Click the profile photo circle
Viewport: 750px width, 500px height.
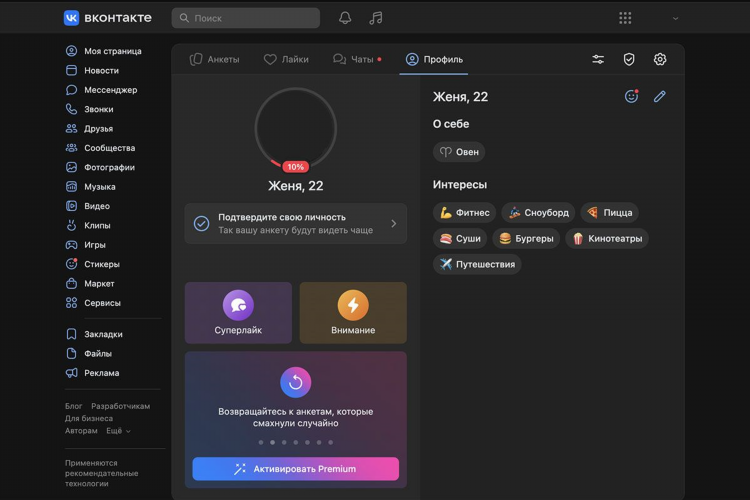pos(296,128)
